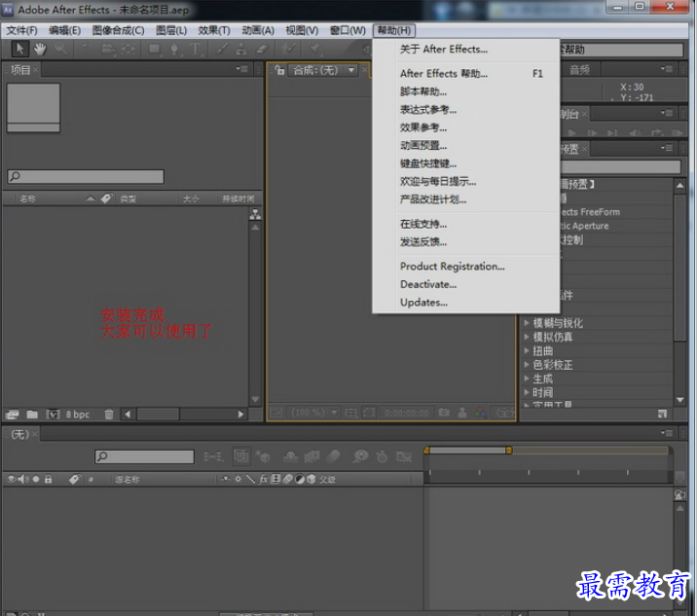
Task: Select the Clone Stamp tool
Action: pos(241,49)
